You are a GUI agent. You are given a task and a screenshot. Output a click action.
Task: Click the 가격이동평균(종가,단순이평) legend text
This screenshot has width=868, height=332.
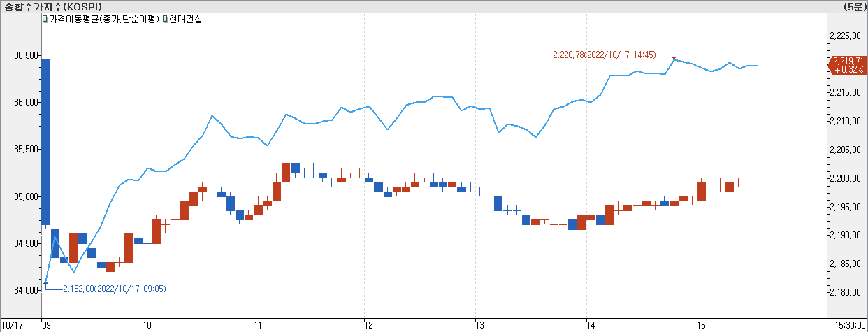[x=104, y=19]
